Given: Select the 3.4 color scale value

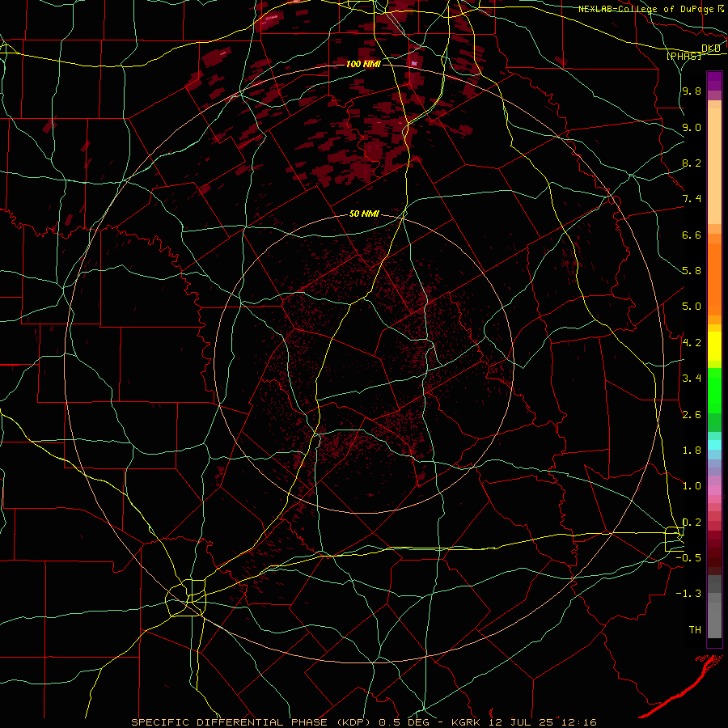Looking at the screenshot, I should (x=692, y=379).
